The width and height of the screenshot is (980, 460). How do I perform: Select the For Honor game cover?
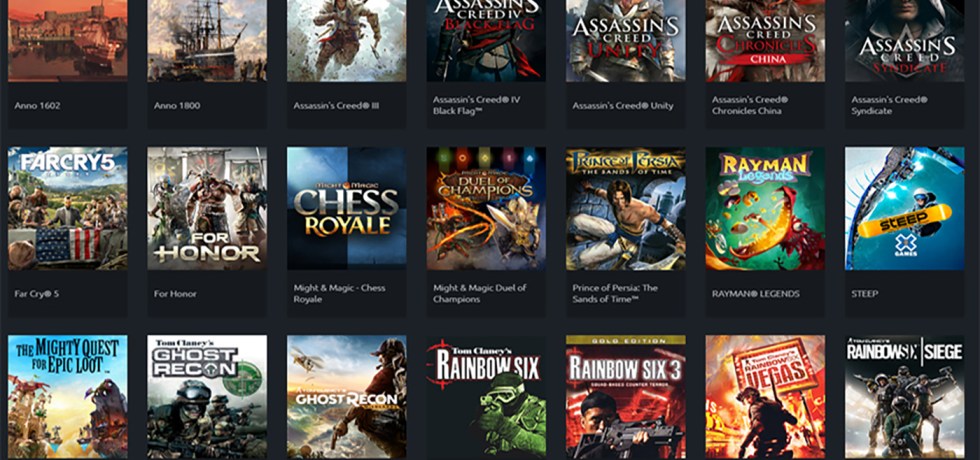click(207, 208)
